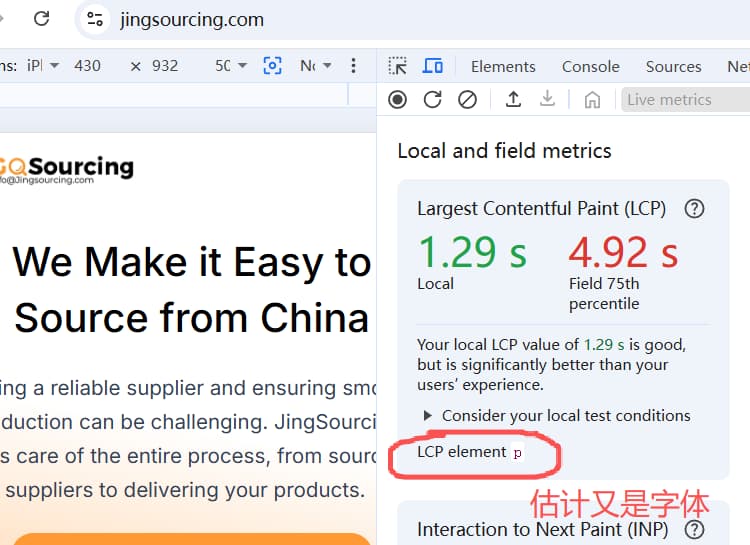Switch to the Sources tab
Image resolution: width=750 pixels, height=545 pixels.
point(673,67)
